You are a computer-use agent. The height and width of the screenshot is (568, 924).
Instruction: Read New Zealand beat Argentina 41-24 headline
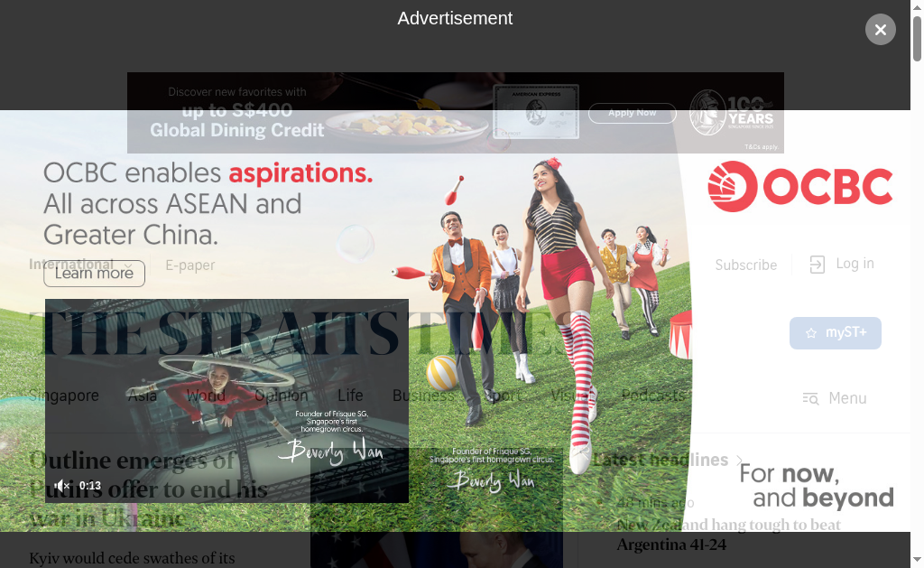click(729, 535)
